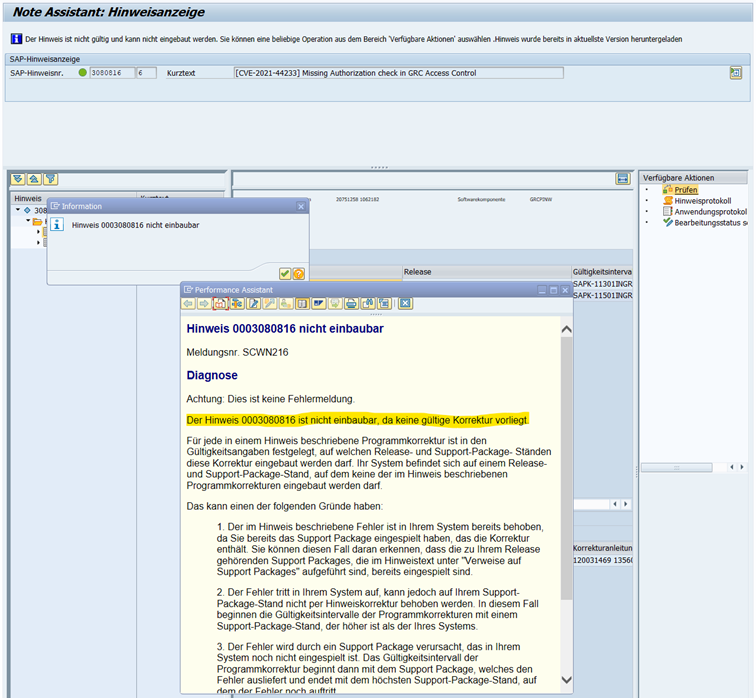The width and height of the screenshot is (756, 698).
Task: Click Expand all nodes icon in the note tree toolbar
Action: pos(18,179)
